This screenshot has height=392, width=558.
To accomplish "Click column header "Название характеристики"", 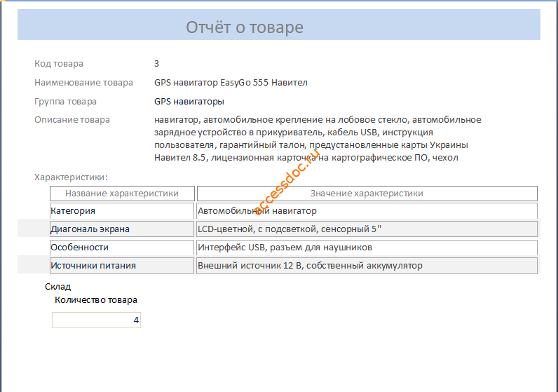I will coord(122,194).
